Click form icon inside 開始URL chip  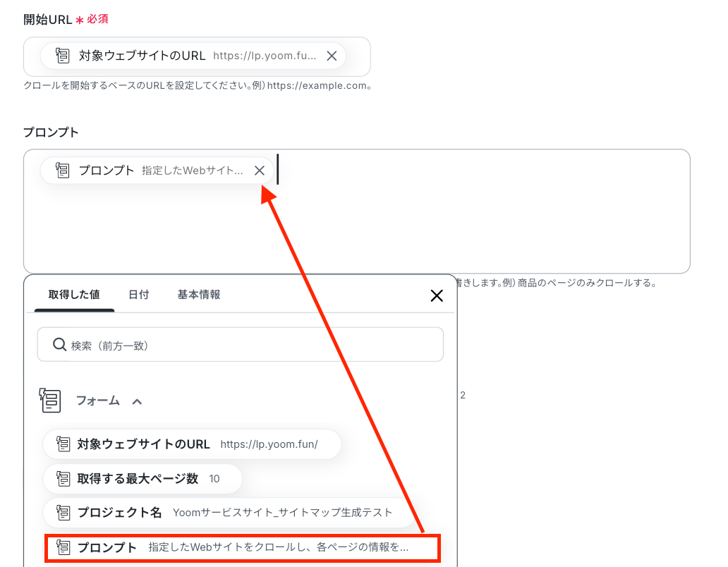(x=62, y=56)
